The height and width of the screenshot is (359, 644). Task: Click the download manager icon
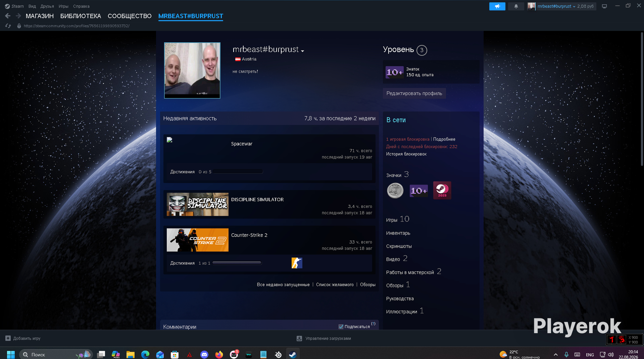pos(299,338)
